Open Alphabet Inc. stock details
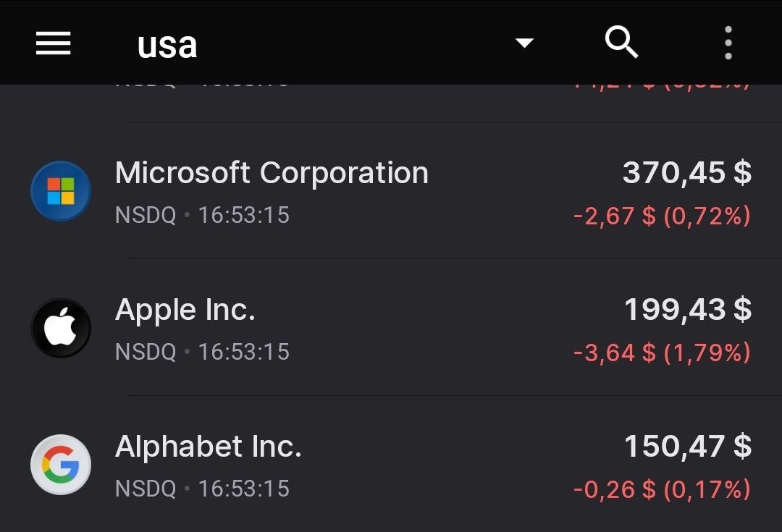Image resolution: width=782 pixels, height=532 pixels. [x=209, y=447]
